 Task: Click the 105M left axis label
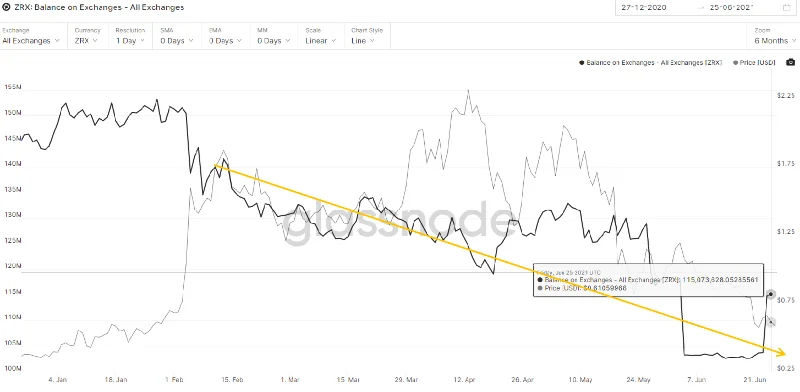(12, 342)
